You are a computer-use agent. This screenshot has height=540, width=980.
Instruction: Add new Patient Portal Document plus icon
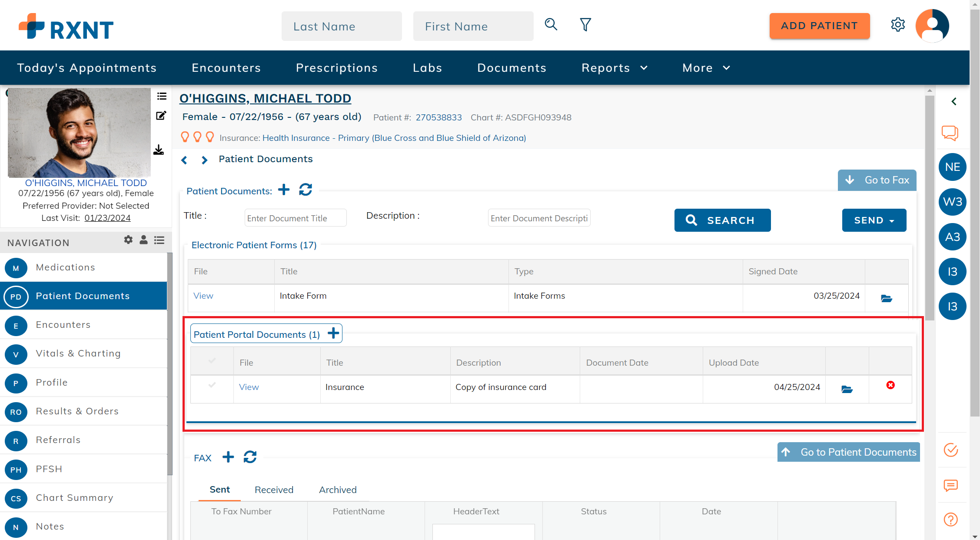pyautogui.click(x=333, y=333)
